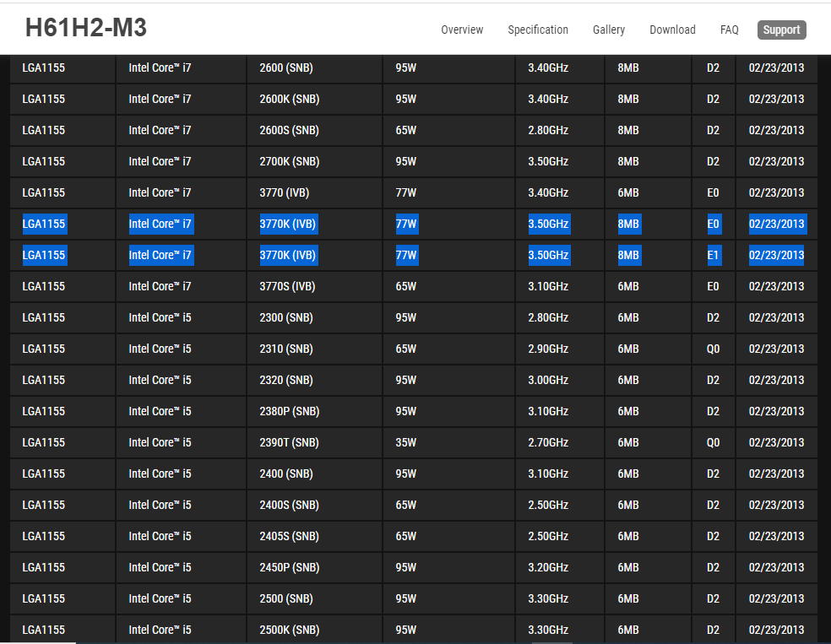Click the 35W power cell
The image size is (831, 644).
point(406,442)
